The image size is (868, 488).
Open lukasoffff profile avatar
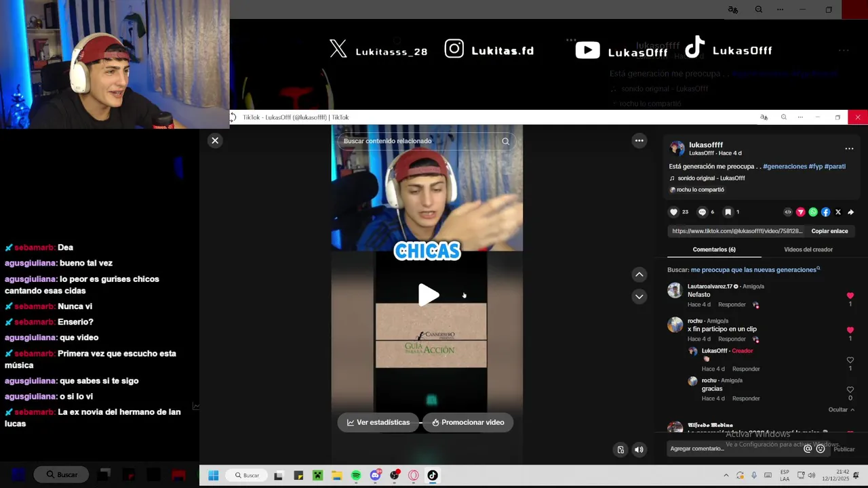(677, 148)
